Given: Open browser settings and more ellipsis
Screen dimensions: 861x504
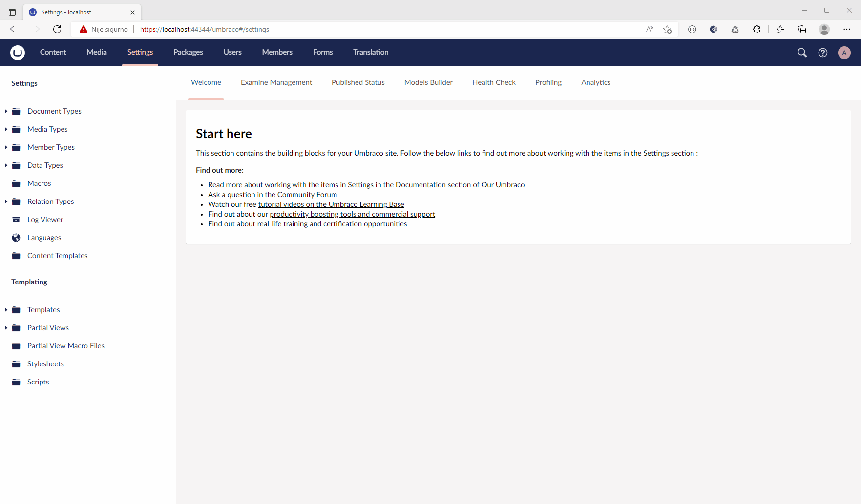Looking at the screenshot, I should coord(847,29).
